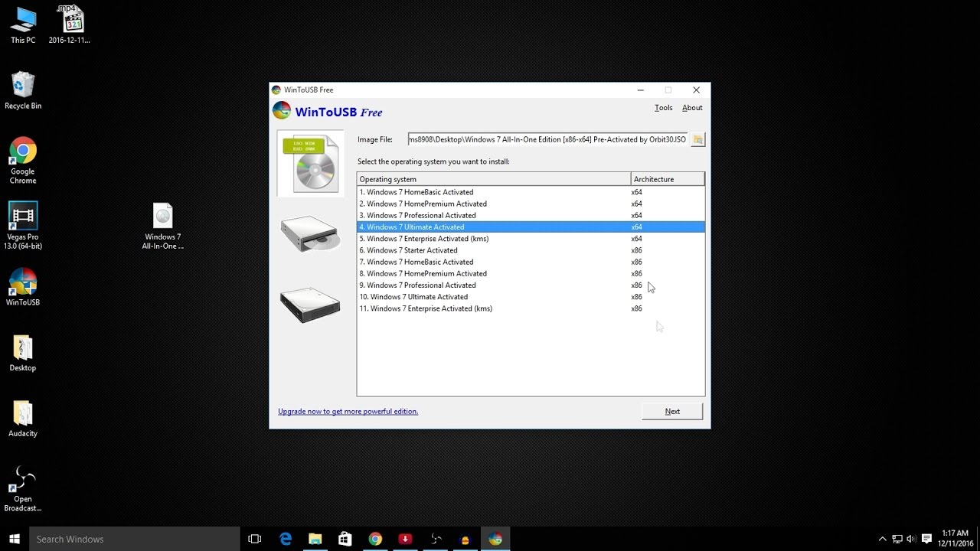Show hidden system tray icons

click(x=882, y=539)
